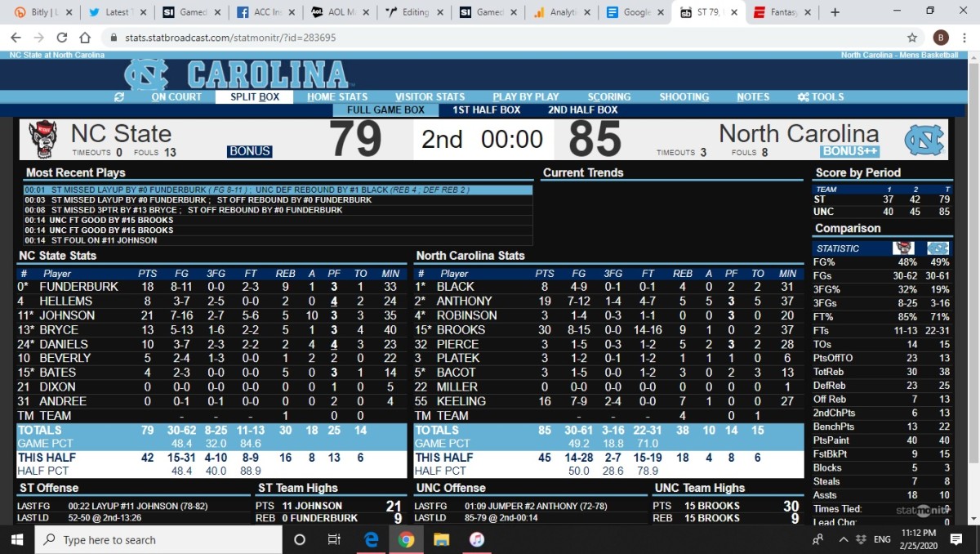Click the page scrollbar on the right
The height and width of the screenshot is (554, 980).
(x=973, y=245)
